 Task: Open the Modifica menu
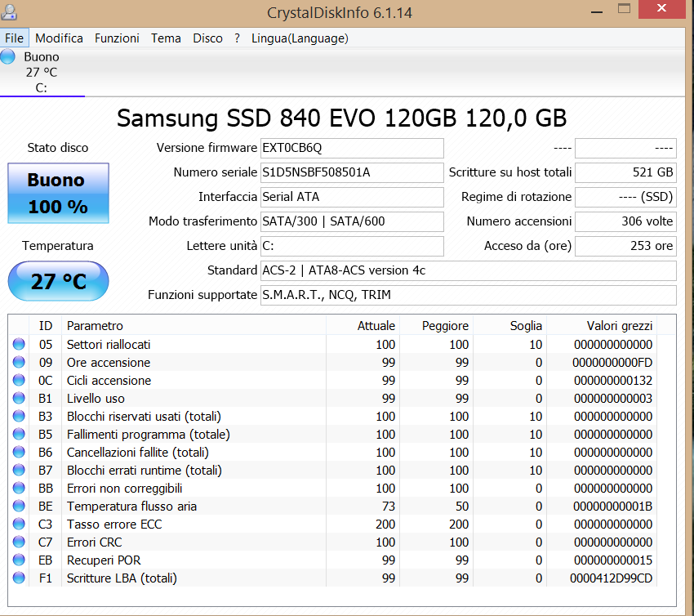coord(59,38)
